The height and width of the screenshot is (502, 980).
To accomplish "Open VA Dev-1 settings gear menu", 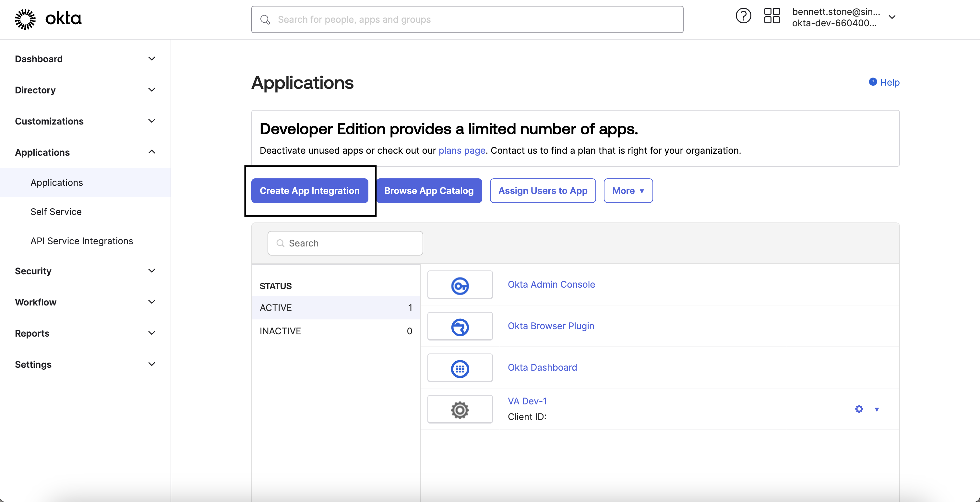I will [859, 409].
